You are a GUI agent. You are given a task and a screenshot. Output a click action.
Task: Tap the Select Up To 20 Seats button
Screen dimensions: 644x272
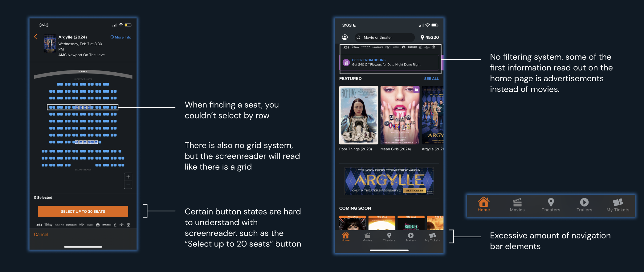coord(83,211)
